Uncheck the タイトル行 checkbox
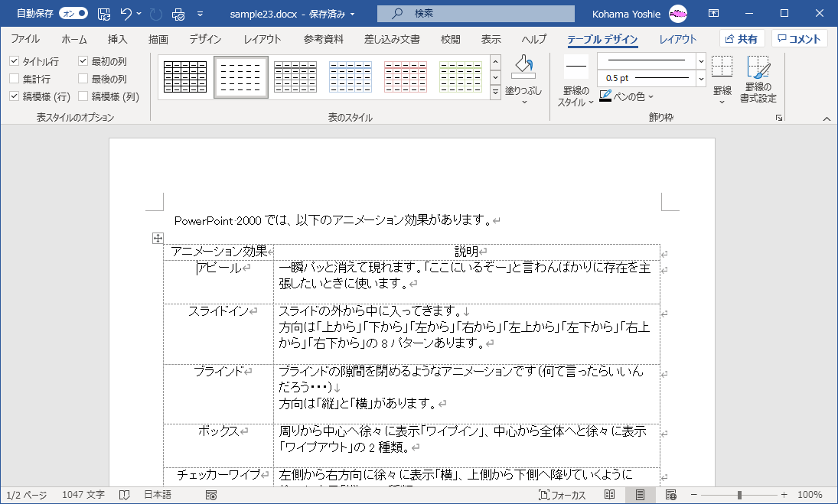The height and width of the screenshot is (504, 838). click(x=15, y=61)
